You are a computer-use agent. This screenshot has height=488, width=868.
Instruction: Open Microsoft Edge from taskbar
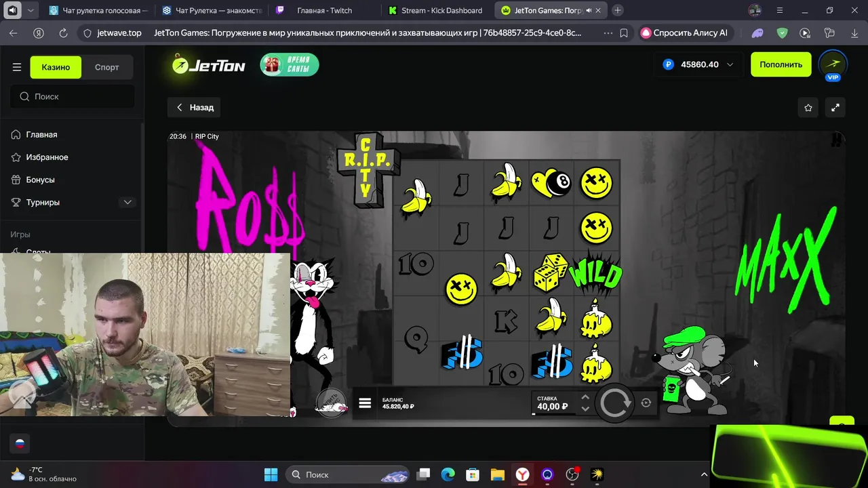tap(448, 474)
